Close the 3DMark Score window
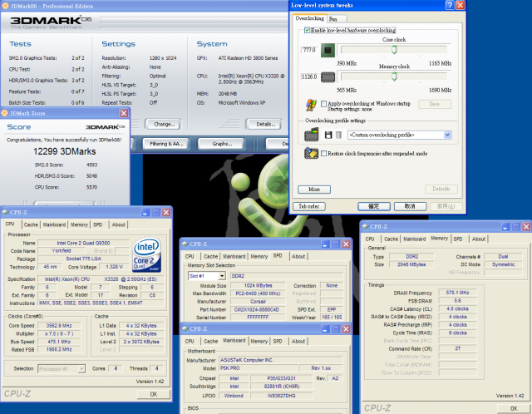Image resolution: width=532 pixels, height=414 pixels. pyautogui.click(x=124, y=113)
